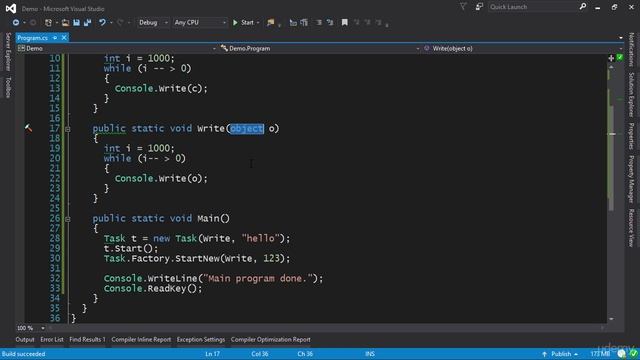The image size is (640, 360).
Task: Click the feedback icon beside Quick Launch
Action: click(x=479, y=7)
